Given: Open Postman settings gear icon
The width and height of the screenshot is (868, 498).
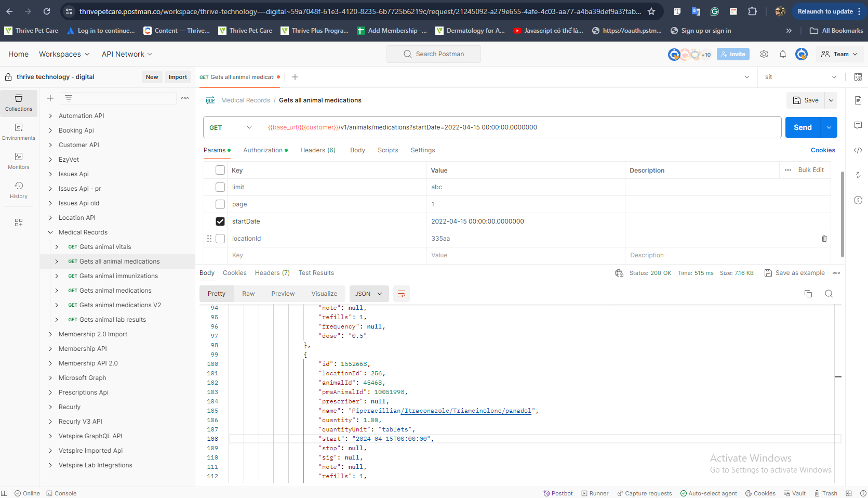Looking at the screenshot, I should pyautogui.click(x=764, y=54).
